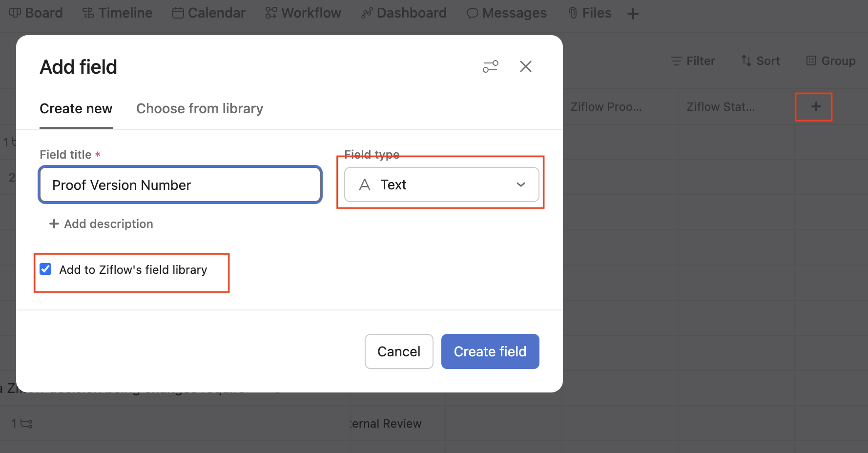
Task: Click the Create field button
Action: 490,351
